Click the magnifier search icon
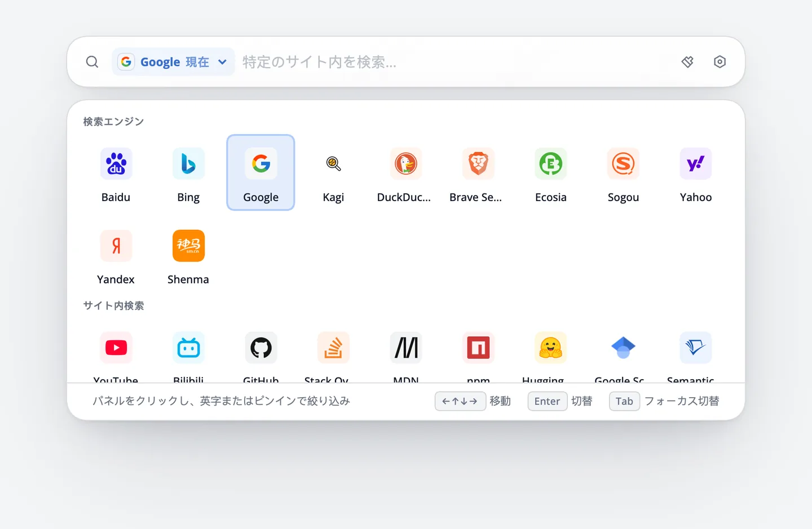 pos(92,62)
